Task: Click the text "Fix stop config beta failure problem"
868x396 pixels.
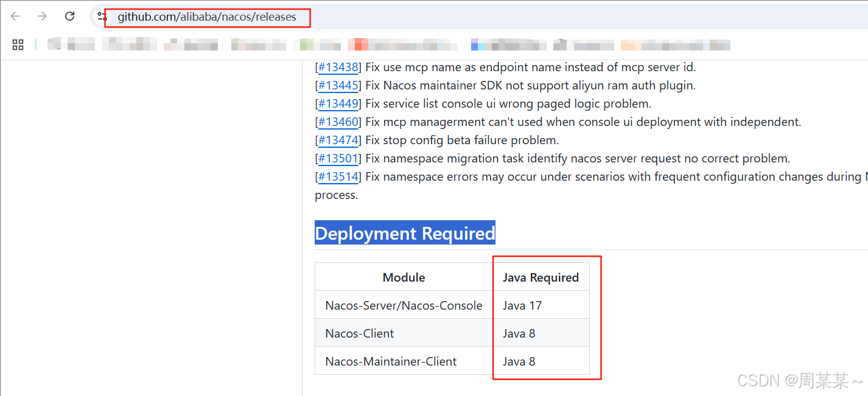Action: (x=462, y=140)
